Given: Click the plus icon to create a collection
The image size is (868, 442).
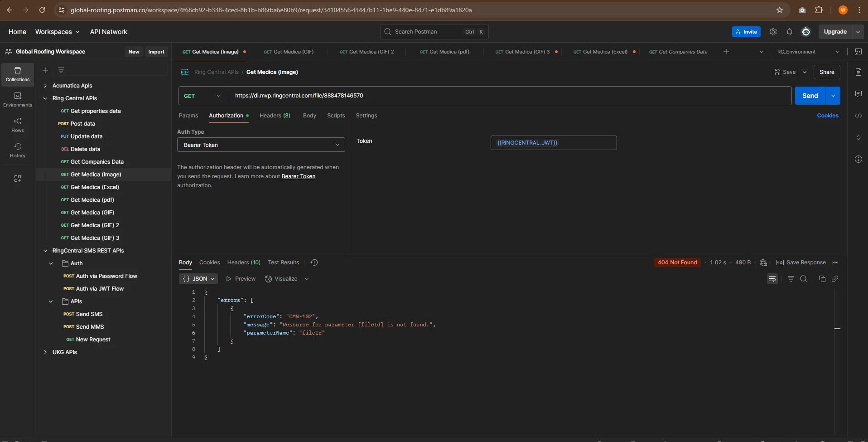Looking at the screenshot, I should pyautogui.click(x=45, y=70).
